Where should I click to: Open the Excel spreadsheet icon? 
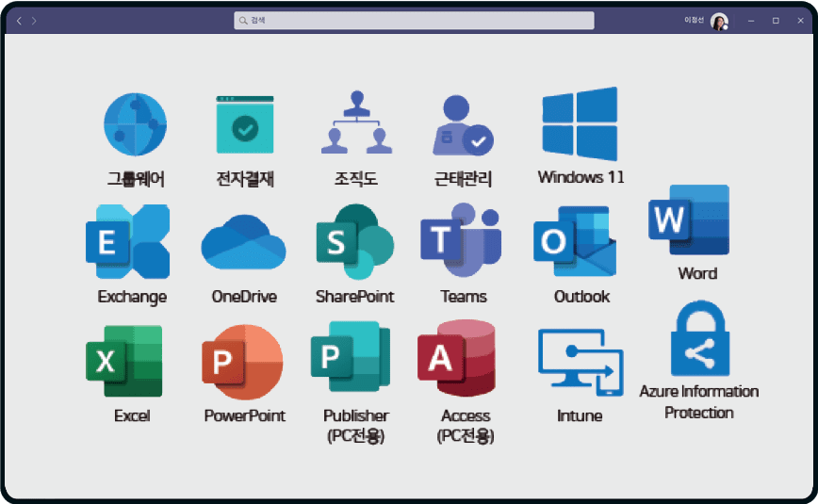click(124, 360)
